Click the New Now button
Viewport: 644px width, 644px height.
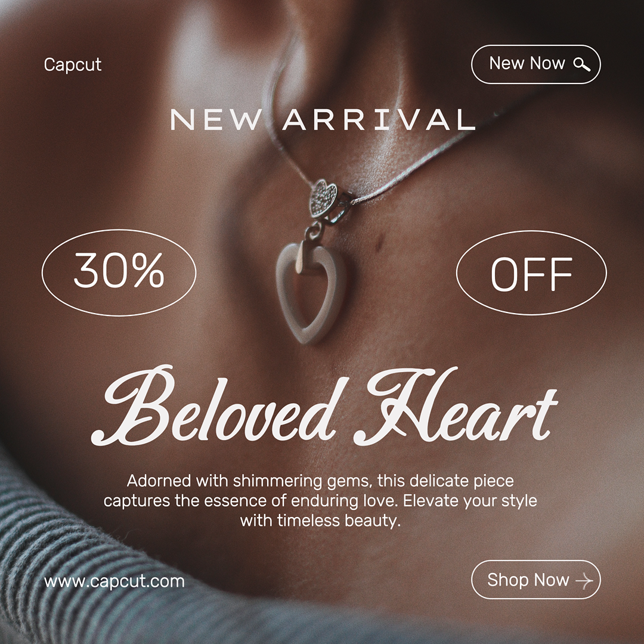tap(535, 64)
